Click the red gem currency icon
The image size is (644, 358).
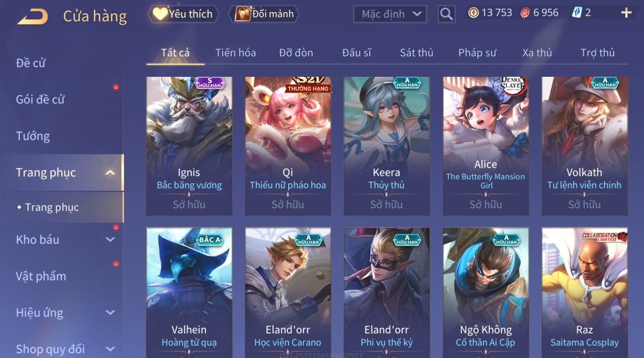point(525,13)
